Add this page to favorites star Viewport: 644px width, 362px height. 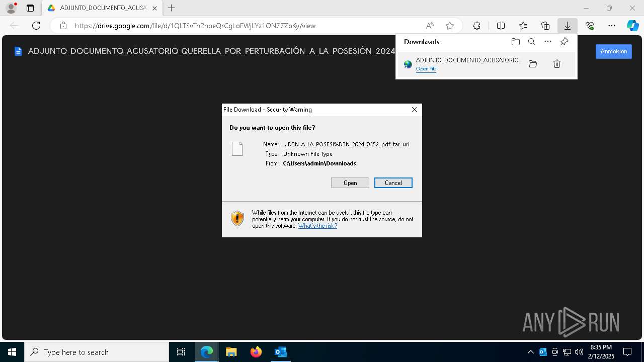[x=450, y=26]
